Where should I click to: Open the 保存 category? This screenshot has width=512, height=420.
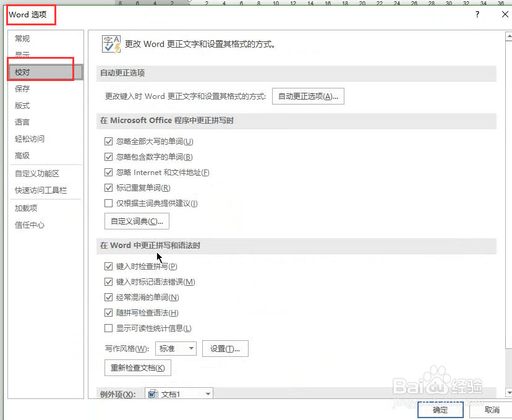22,89
